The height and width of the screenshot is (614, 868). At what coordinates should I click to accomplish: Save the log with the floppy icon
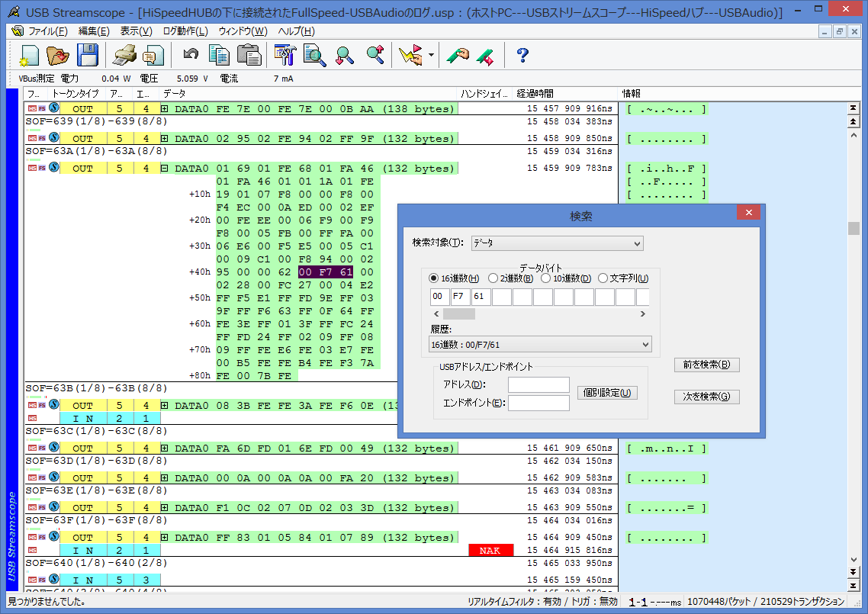87,56
